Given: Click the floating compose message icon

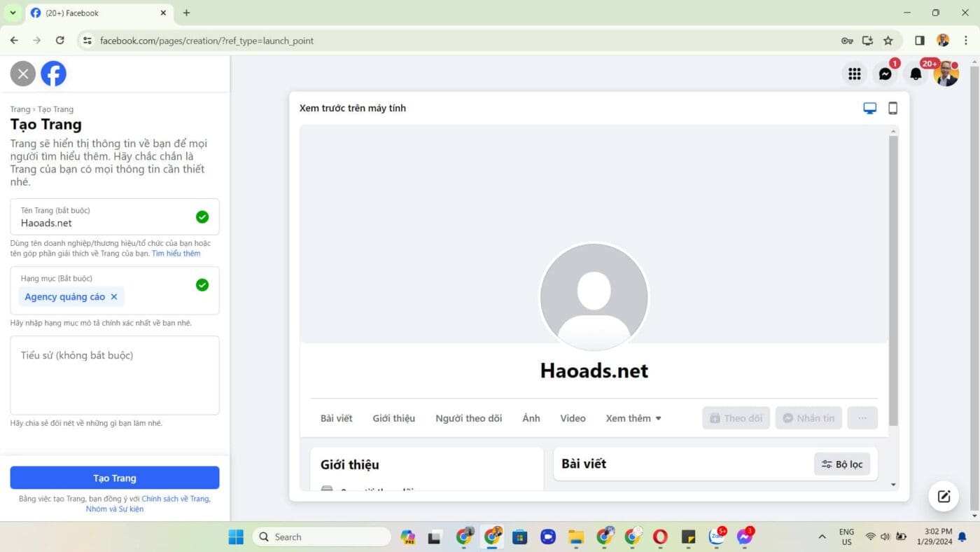Looking at the screenshot, I should tap(944, 497).
